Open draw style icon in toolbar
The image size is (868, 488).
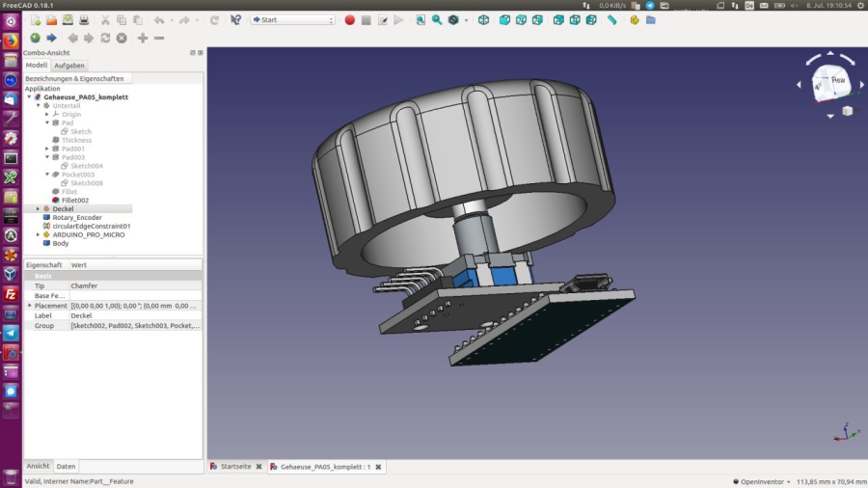point(453,20)
